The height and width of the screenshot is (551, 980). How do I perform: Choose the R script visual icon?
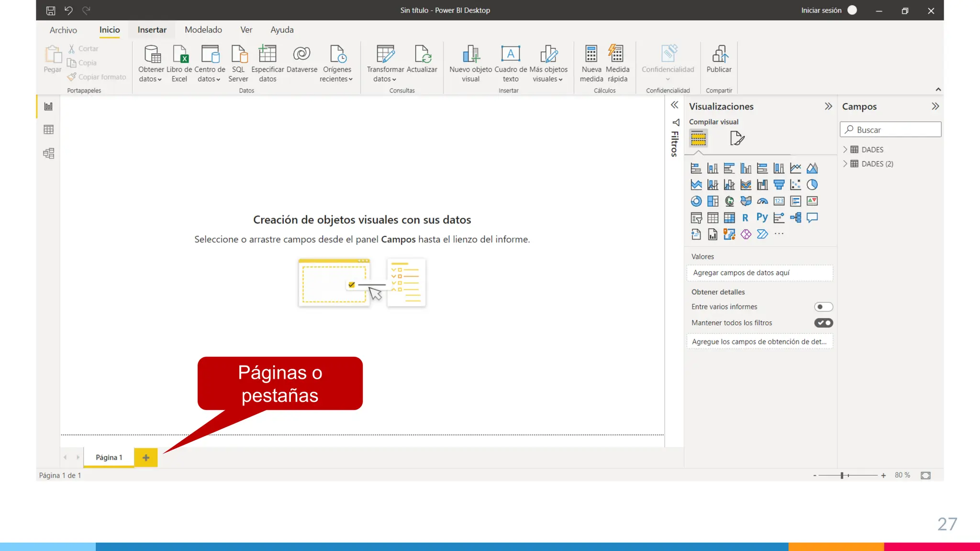[x=745, y=218]
